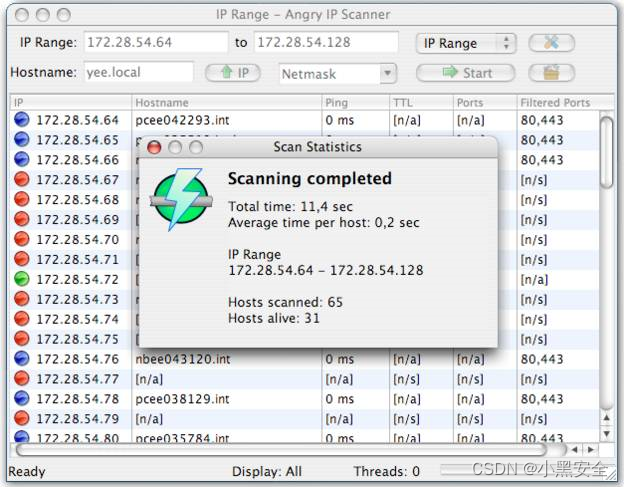Sort by the Ping column header
Screen dimensions: 624x487
click(355, 103)
